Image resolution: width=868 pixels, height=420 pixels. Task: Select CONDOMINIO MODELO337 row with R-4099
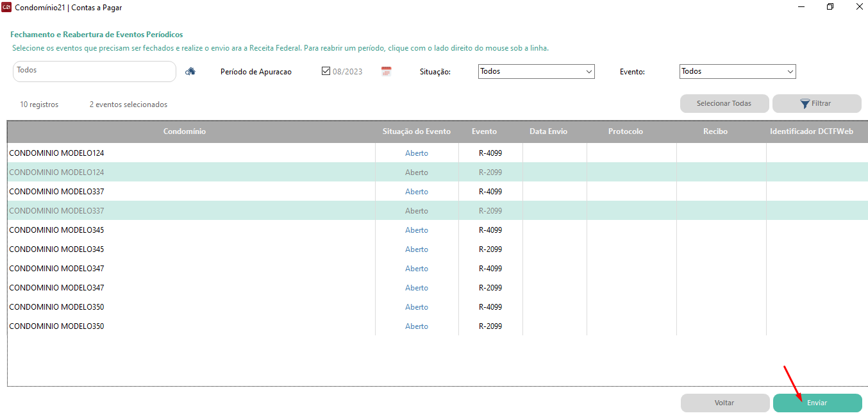[437, 192]
